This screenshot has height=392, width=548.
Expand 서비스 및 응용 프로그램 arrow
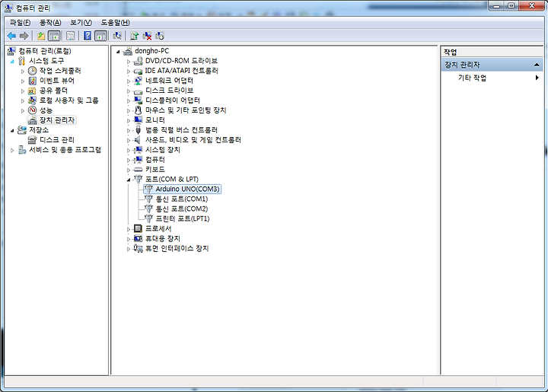12,150
